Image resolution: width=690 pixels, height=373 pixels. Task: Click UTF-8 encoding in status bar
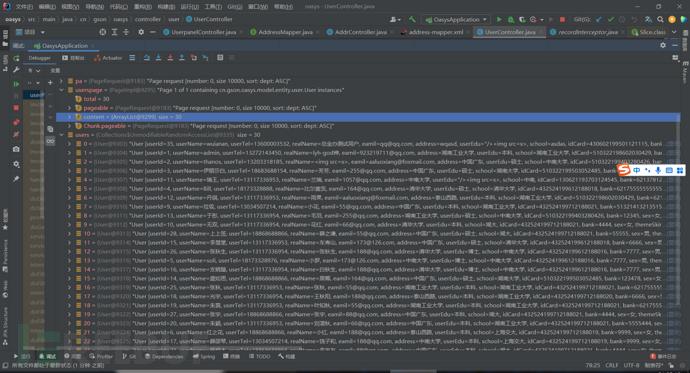(631, 365)
